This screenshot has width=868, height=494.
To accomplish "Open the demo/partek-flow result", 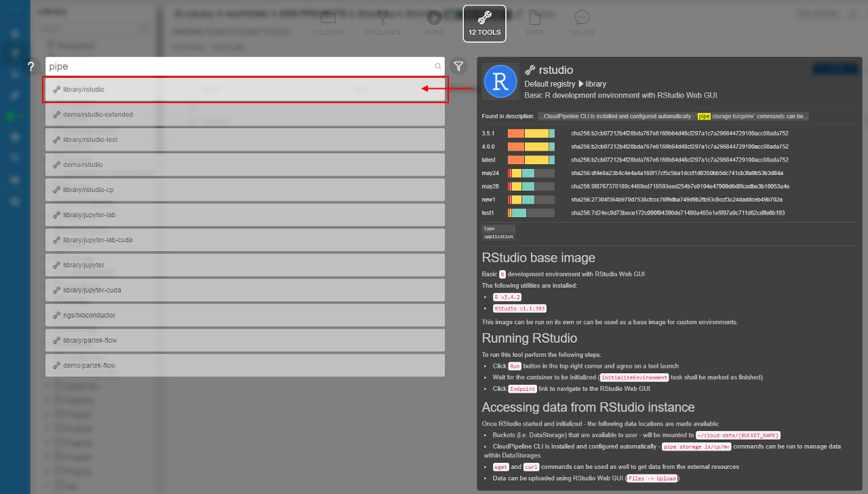I will pyautogui.click(x=245, y=365).
